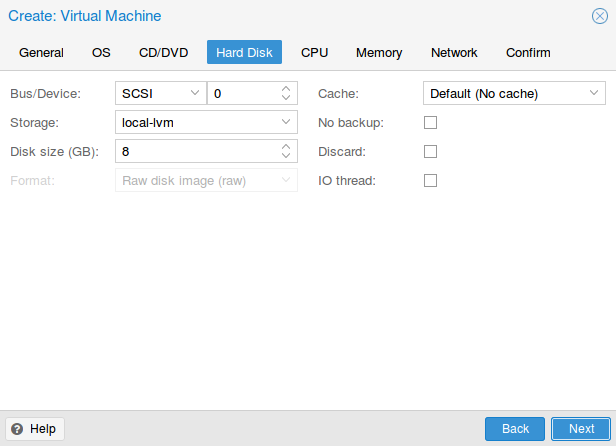
Task: Open the Network tab
Action: click(x=454, y=52)
